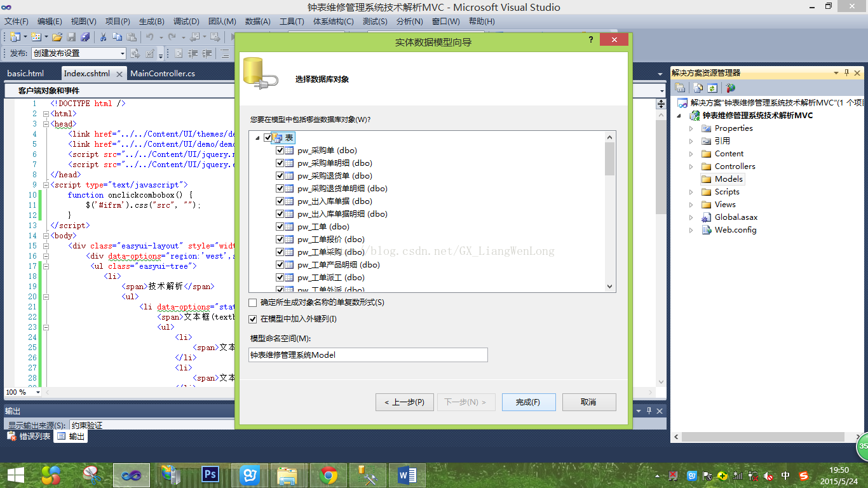Switch to the basic.html tab
This screenshot has height=488, width=868.
(x=25, y=74)
